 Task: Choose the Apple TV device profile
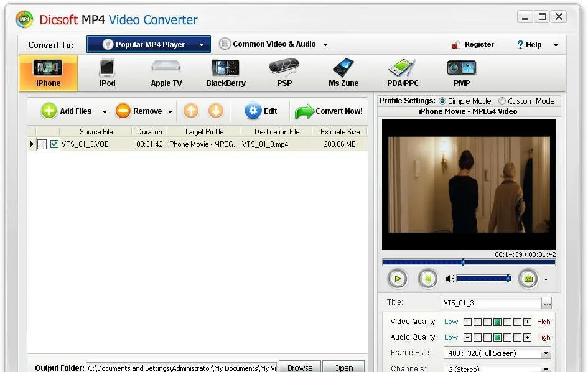tap(166, 73)
